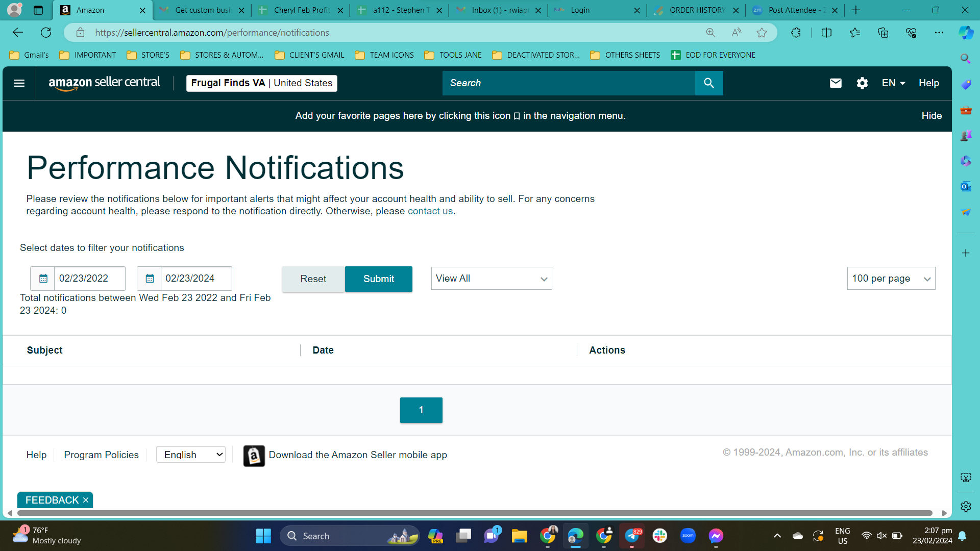Viewport: 980px width, 551px height.
Task: Refresh the current page
Action: pyautogui.click(x=46, y=33)
